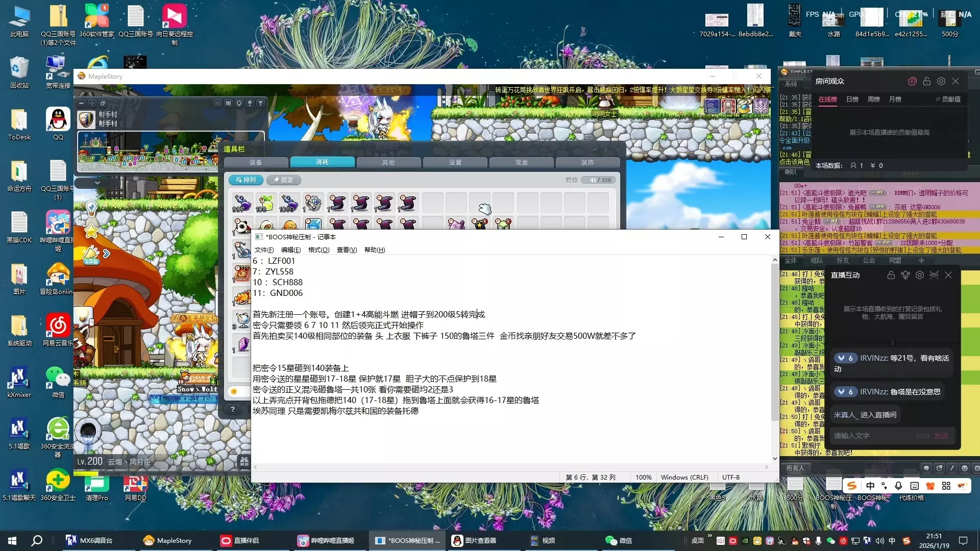
Task: Switch to the 装备 inventory tab
Action: 256,162
